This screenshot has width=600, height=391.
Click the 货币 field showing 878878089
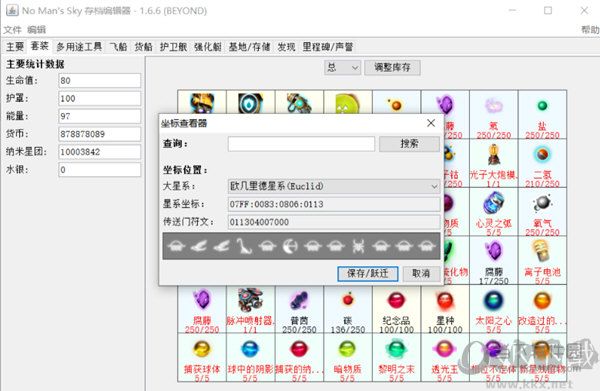(99, 134)
